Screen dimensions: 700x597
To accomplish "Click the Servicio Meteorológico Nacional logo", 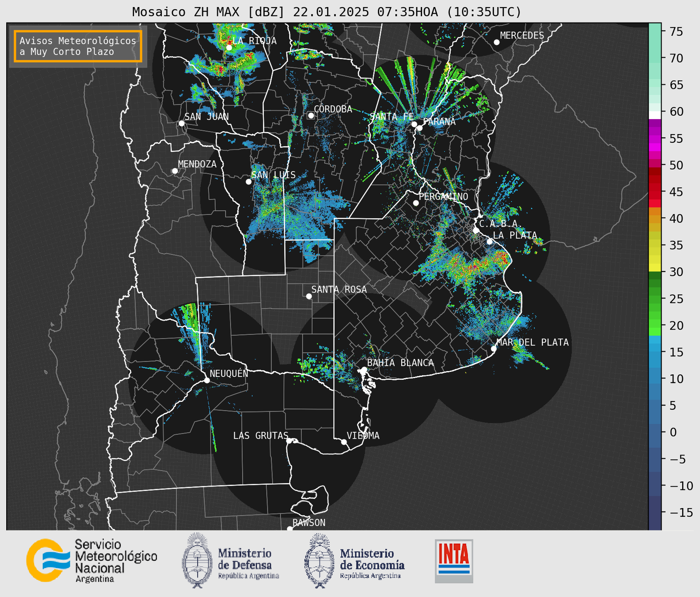I will tap(48, 560).
